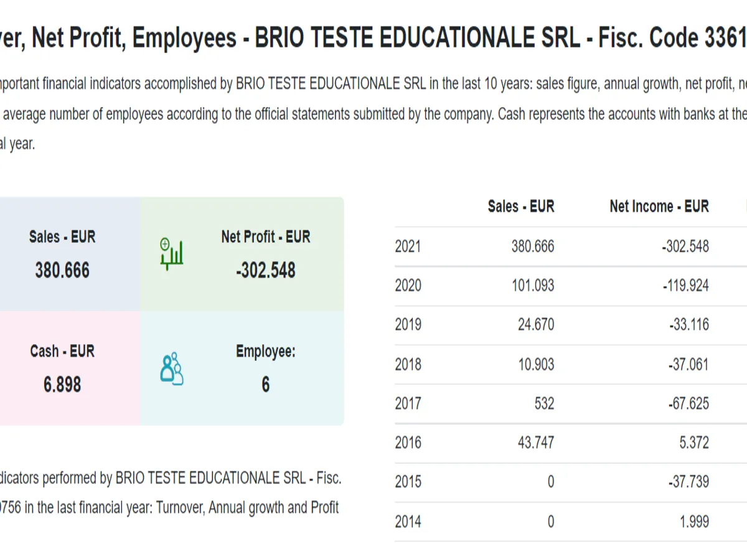
Task: Select the Sales - EUR summary card title
Action: [62, 237]
